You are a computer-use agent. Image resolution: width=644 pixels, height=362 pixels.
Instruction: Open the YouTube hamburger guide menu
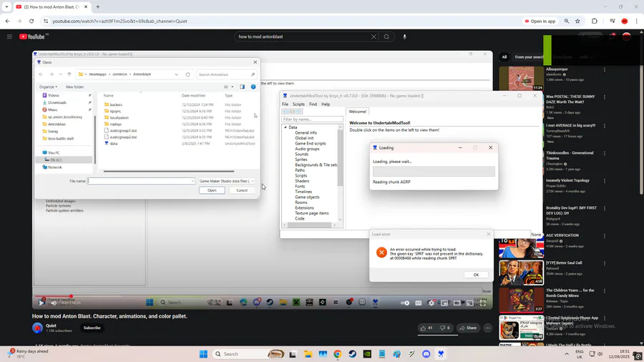[9, 36]
